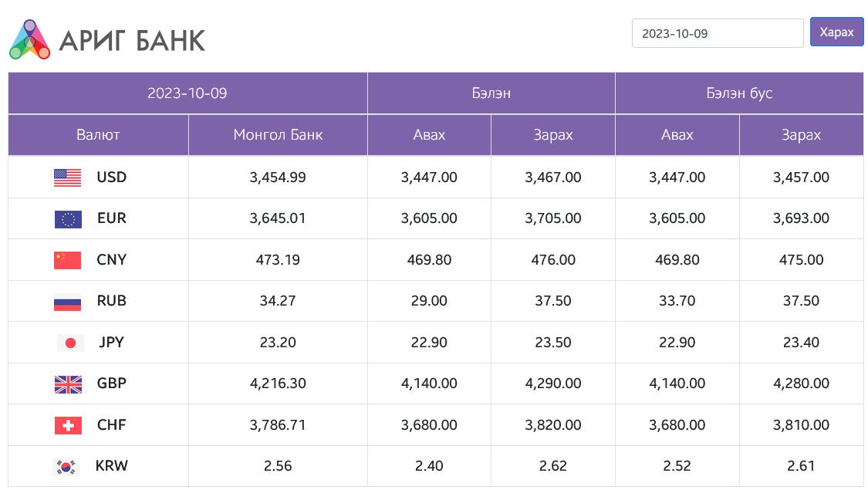Click the CHF Switzerland flag icon

point(68,425)
